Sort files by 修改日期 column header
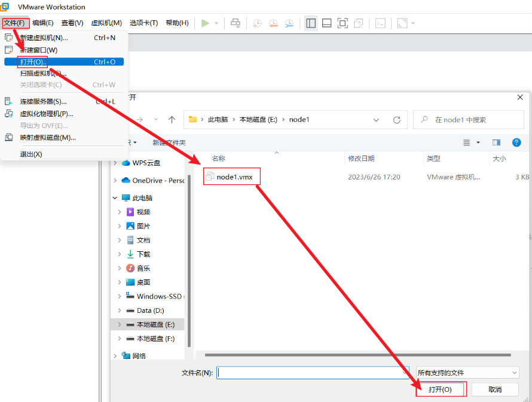This screenshot has height=402, width=532. 361,159
